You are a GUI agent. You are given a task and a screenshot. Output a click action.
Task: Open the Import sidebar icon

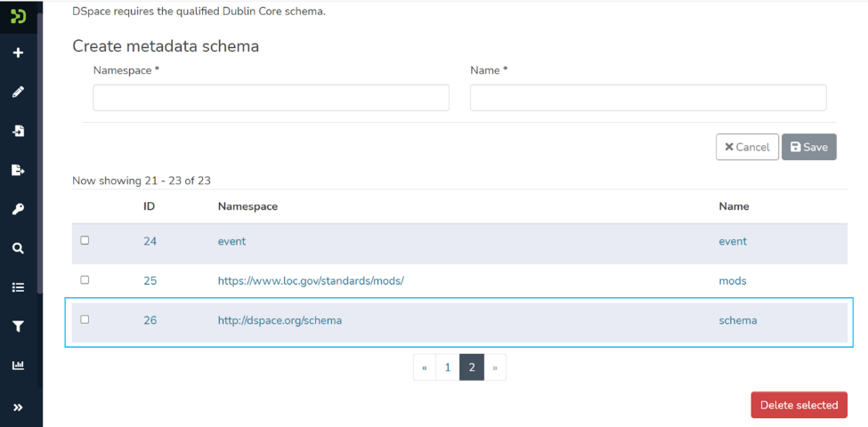pyautogui.click(x=18, y=131)
